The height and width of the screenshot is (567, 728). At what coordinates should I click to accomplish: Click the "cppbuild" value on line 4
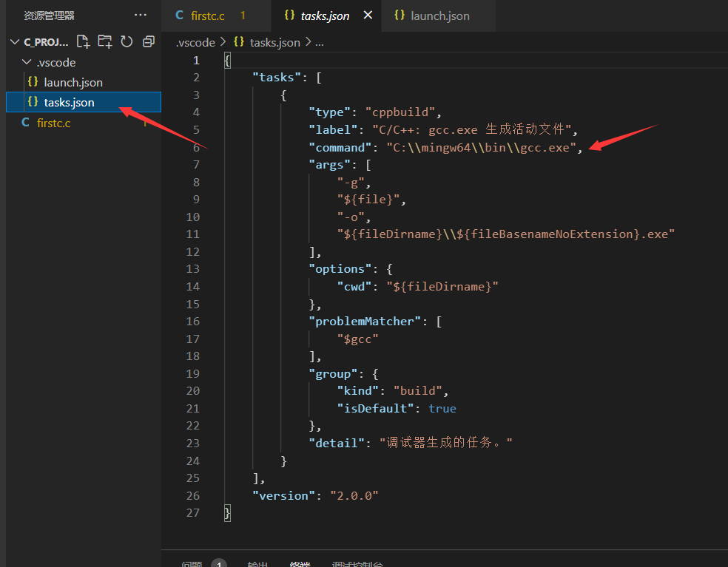pos(400,112)
